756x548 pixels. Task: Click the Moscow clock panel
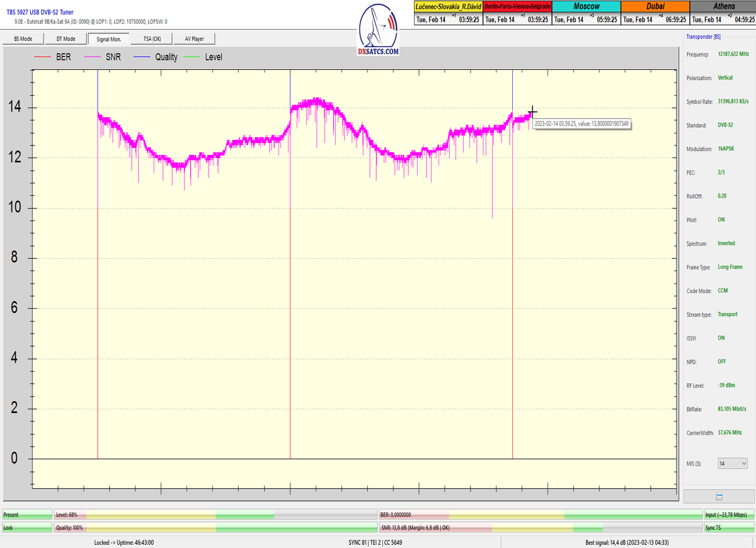586,13
